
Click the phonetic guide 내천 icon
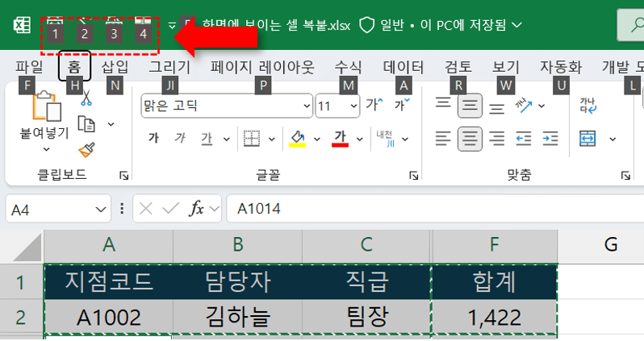pyautogui.click(x=385, y=139)
